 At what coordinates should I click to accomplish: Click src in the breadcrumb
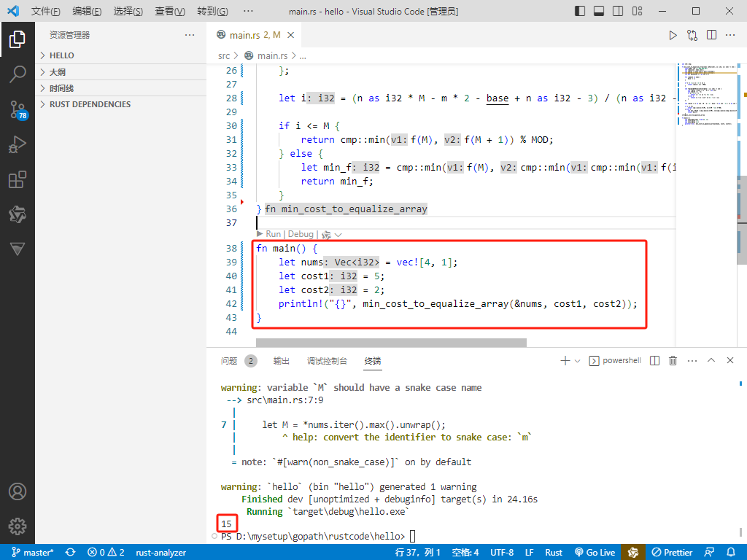[x=224, y=55]
